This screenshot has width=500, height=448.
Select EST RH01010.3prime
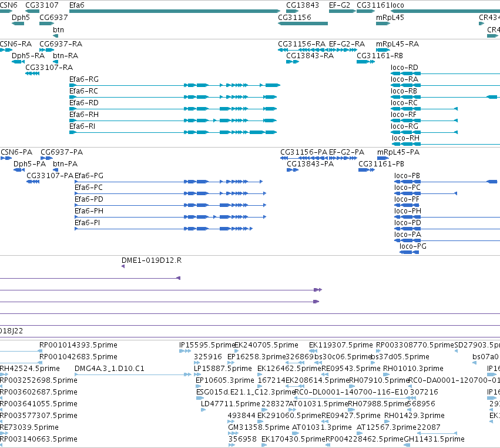pyautogui.click(x=413, y=369)
